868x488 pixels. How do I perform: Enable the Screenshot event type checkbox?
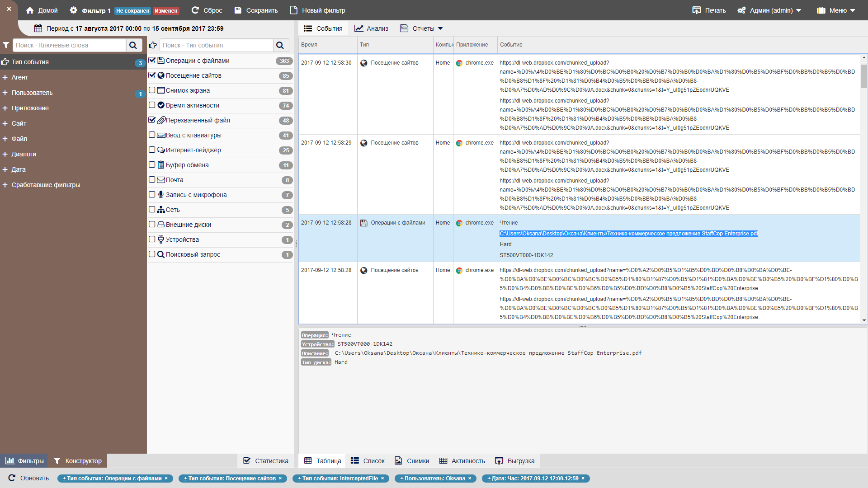click(152, 90)
